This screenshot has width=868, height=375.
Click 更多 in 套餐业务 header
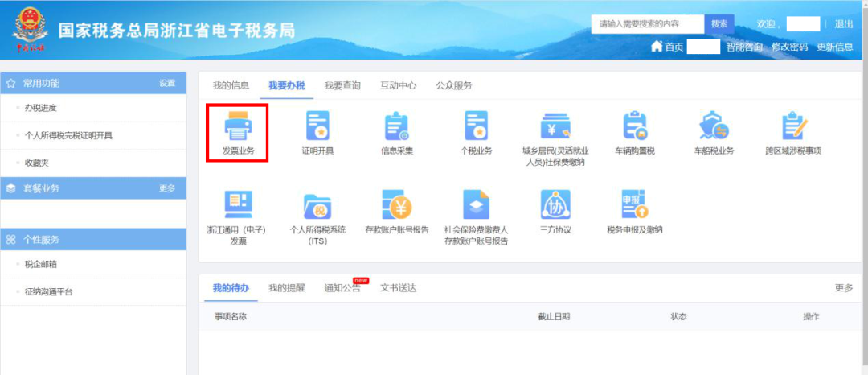pos(167,188)
